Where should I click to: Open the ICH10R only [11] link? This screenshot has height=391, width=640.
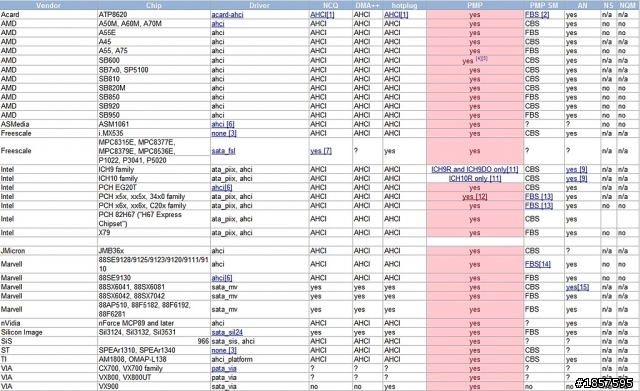[475, 179]
